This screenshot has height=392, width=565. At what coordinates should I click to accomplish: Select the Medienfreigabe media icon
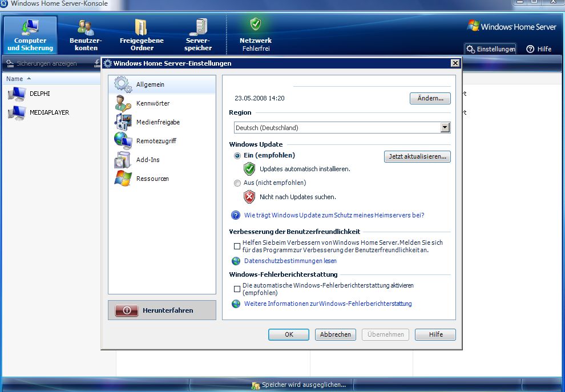(x=123, y=122)
